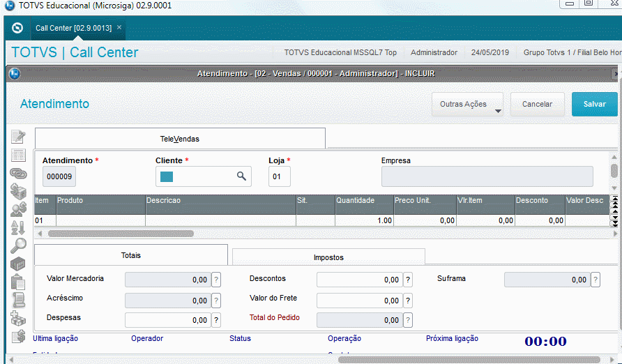The height and width of the screenshot is (364, 622).
Task: Click the Descontos value field
Action: coord(360,280)
